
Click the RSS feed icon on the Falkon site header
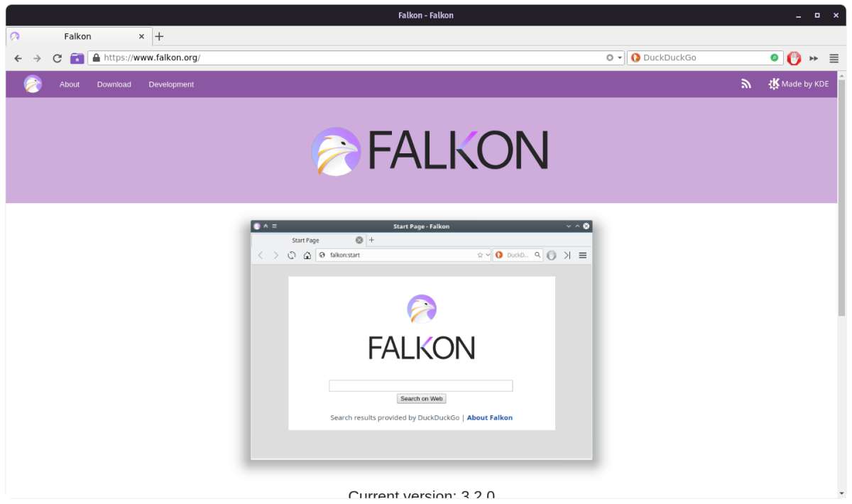coord(746,84)
